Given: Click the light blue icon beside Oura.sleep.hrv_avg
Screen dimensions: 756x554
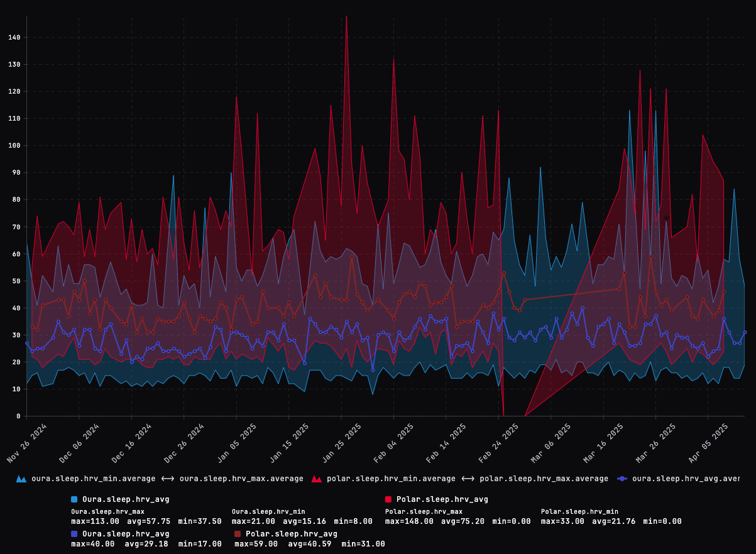Looking at the screenshot, I should (75, 500).
